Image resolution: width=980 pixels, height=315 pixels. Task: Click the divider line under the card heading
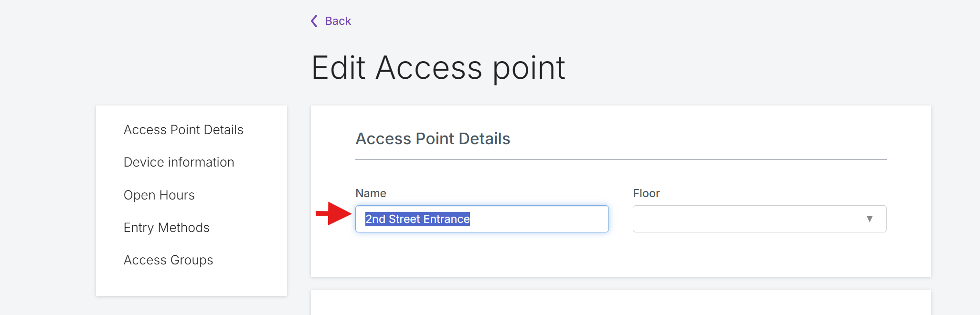coord(621,159)
